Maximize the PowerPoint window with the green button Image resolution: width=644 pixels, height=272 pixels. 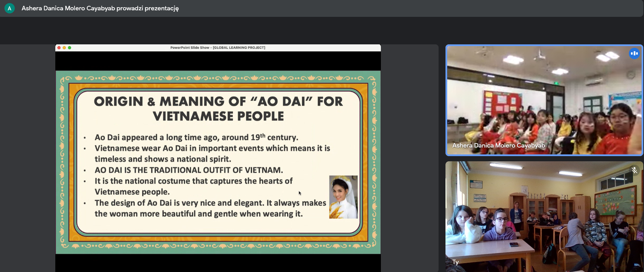coord(69,48)
